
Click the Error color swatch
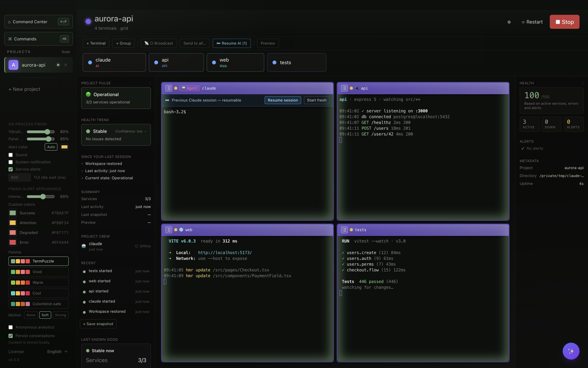[x=13, y=243]
